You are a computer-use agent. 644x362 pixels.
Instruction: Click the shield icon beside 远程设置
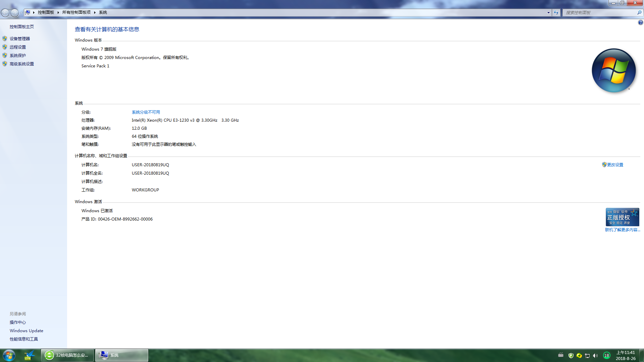click(5, 47)
